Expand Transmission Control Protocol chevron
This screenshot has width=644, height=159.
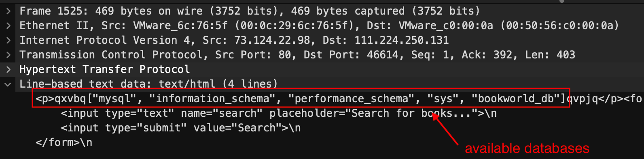pos(8,55)
